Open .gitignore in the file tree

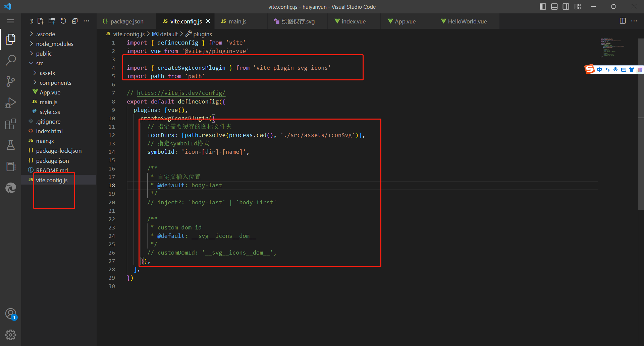pos(59,122)
